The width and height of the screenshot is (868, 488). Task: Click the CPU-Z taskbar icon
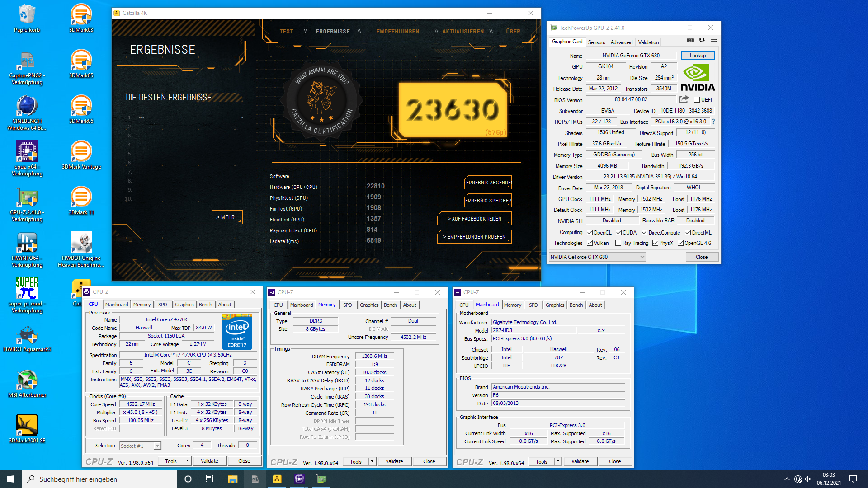coord(299,479)
